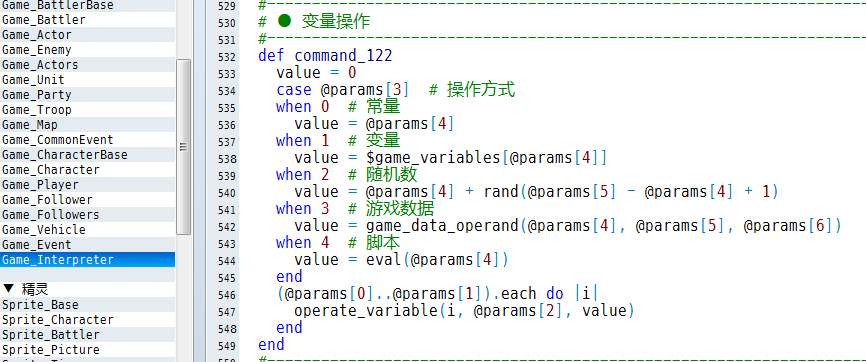Open the Sprite_Battler script

point(87,334)
